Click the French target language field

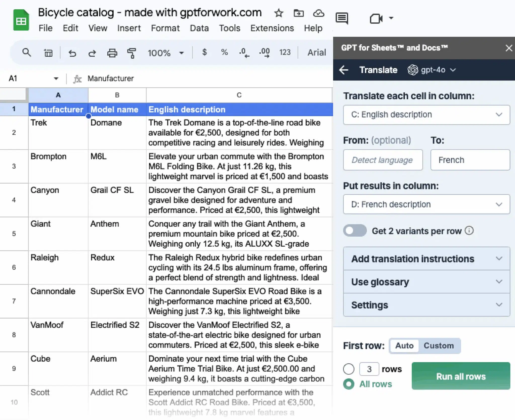470,160
